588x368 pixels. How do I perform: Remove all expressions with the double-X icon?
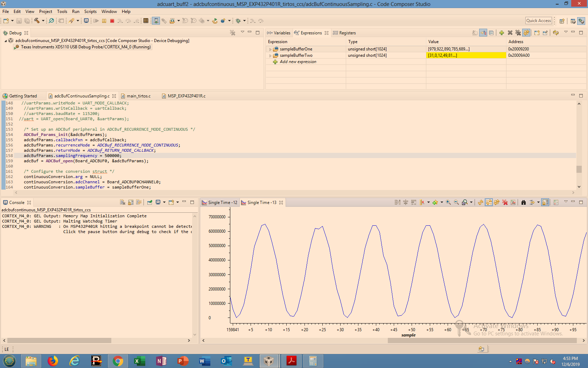(518, 33)
